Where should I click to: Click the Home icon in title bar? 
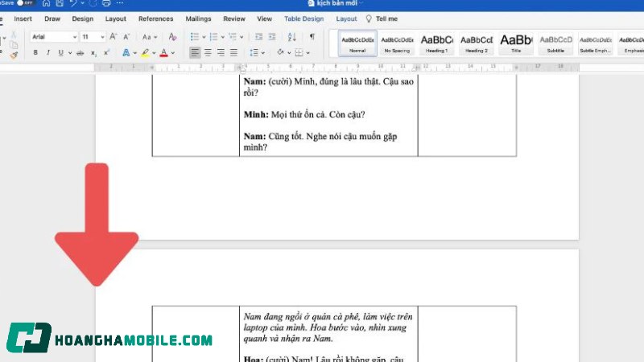click(46, 3)
